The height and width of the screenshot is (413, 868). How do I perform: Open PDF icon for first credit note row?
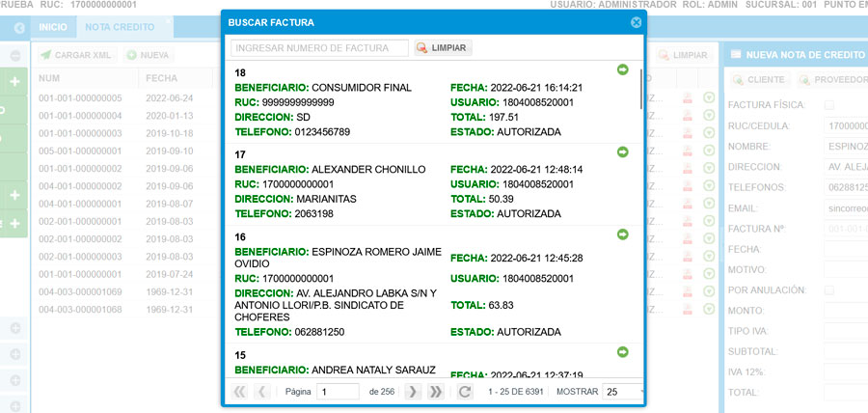pyautogui.click(x=688, y=98)
